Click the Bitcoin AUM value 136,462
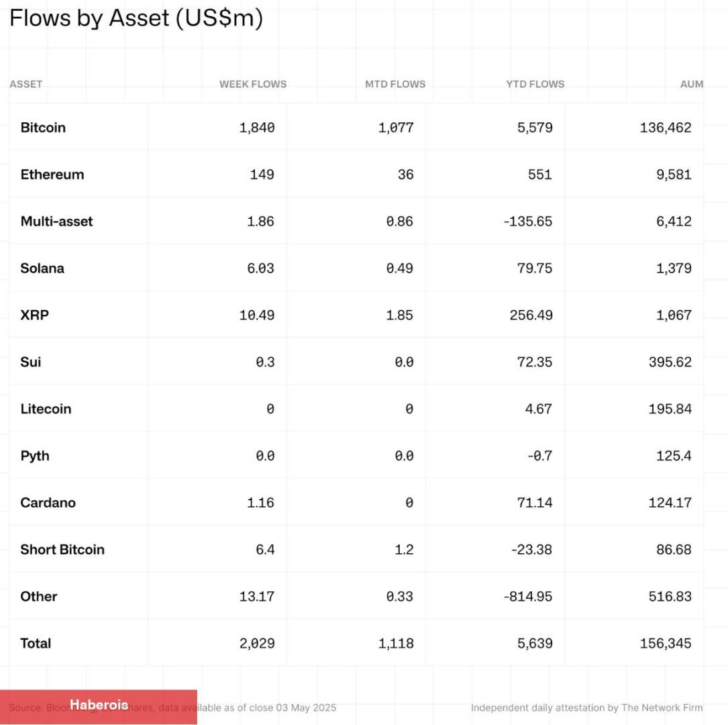Screen dimensions: 728x725 click(666, 128)
